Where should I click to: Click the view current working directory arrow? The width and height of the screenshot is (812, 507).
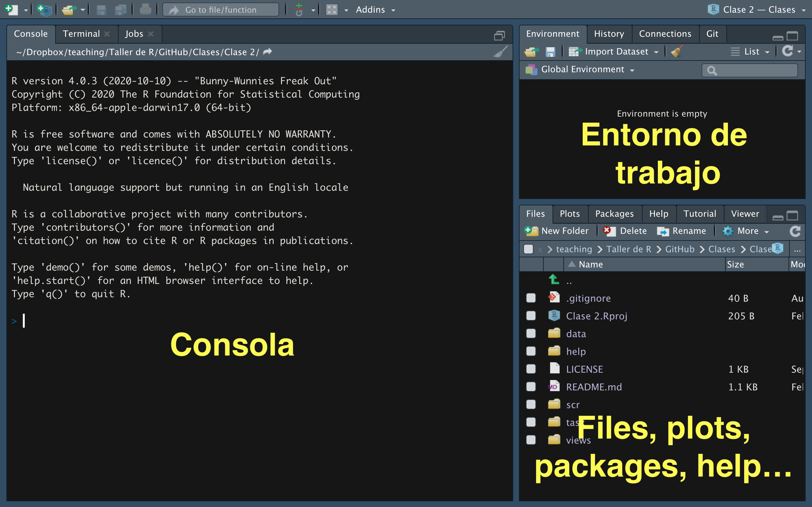pyautogui.click(x=267, y=52)
